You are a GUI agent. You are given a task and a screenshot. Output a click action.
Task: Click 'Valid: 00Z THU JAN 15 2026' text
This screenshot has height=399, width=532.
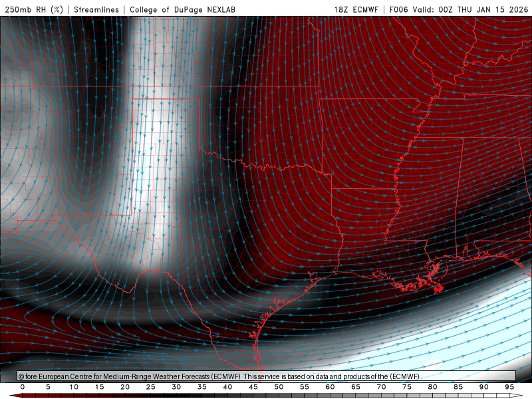pos(470,9)
